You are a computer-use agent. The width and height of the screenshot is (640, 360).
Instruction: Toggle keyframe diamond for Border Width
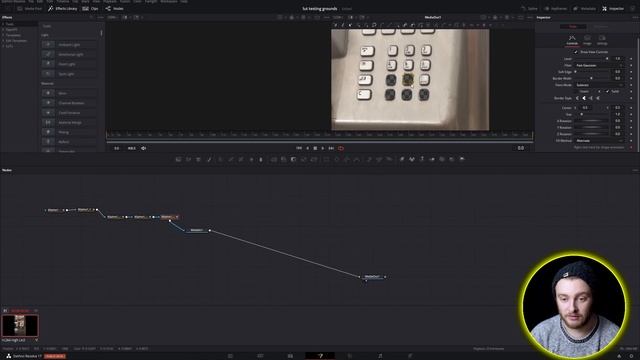coord(631,78)
